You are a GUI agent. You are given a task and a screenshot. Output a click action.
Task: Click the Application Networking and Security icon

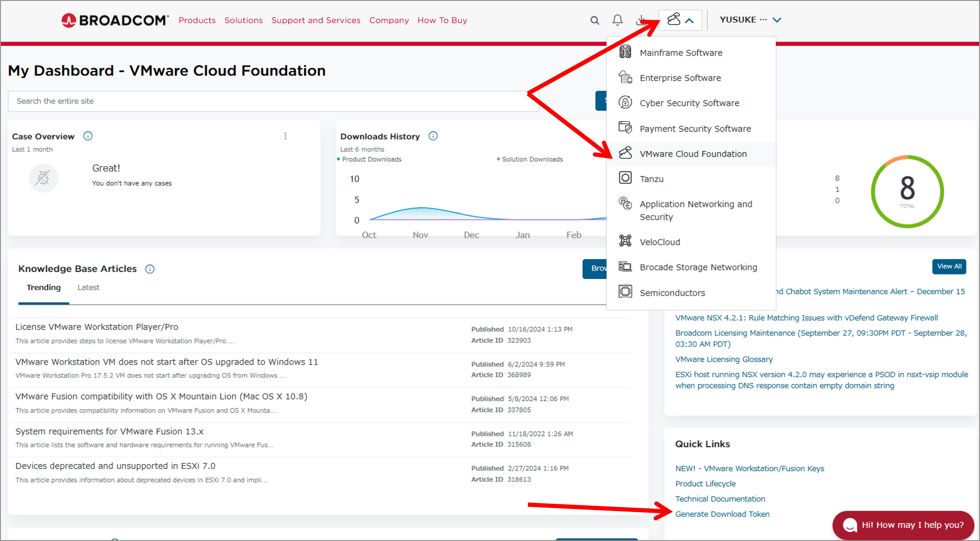click(x=625, y=203)
